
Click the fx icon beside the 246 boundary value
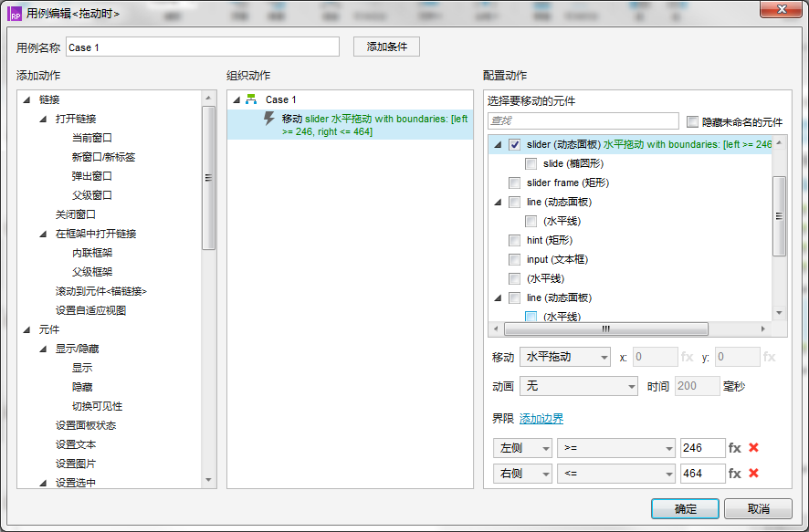[x=736, y=448]
